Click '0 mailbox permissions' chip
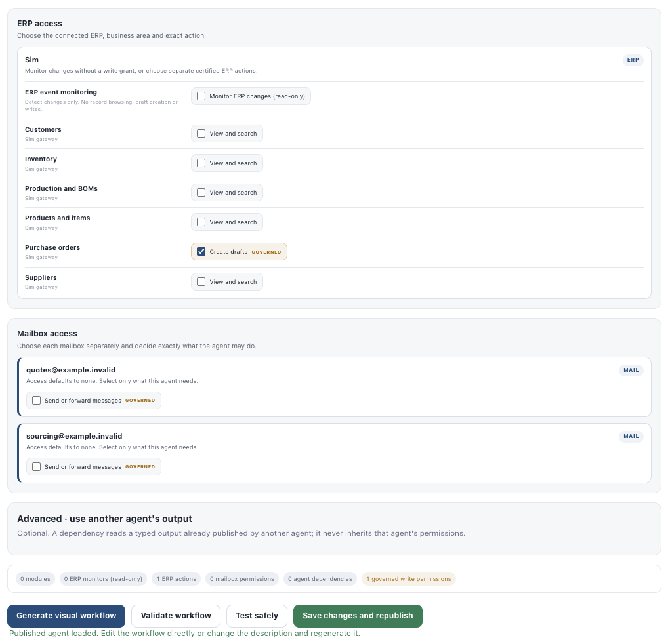 [242, 579]
